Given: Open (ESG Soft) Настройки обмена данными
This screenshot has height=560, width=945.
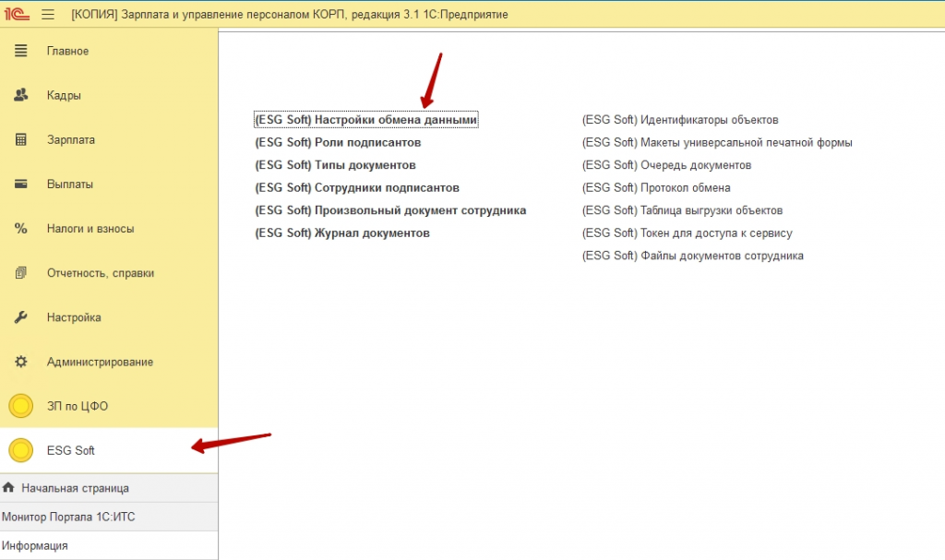Looking at the screenshot, I should [x=365, y=119].
